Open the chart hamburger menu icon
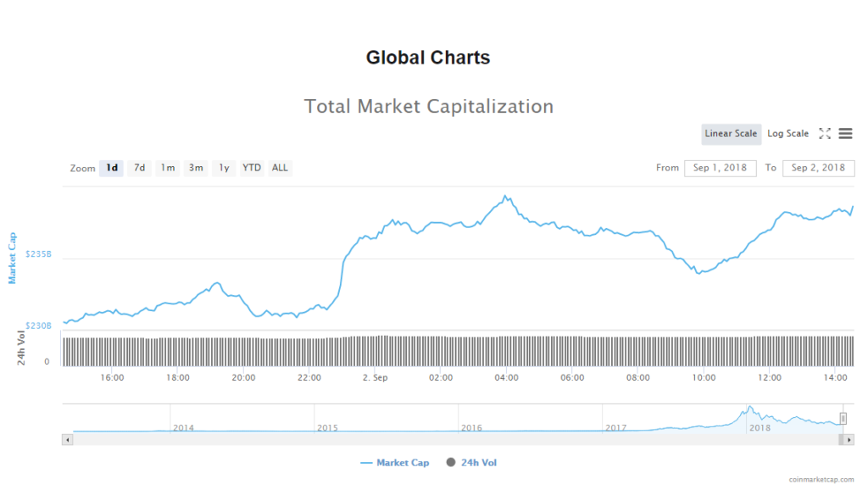 click(845, 134)
